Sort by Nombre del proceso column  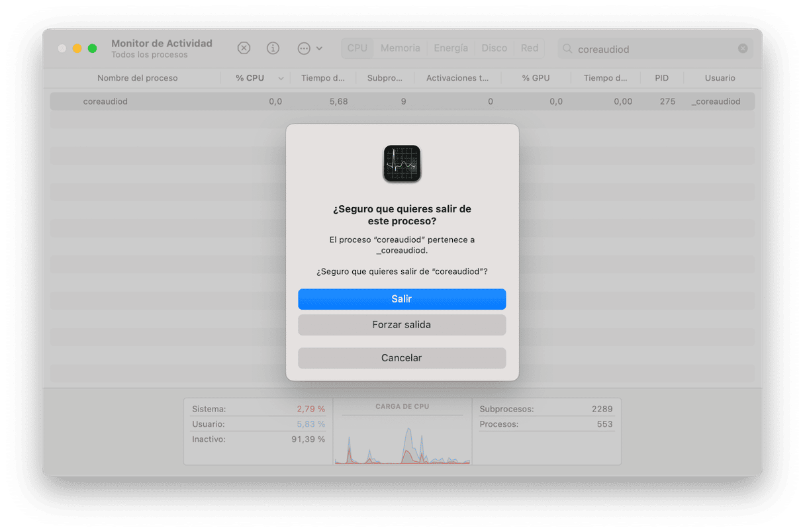pyautogui.click(x=138, y=78)
